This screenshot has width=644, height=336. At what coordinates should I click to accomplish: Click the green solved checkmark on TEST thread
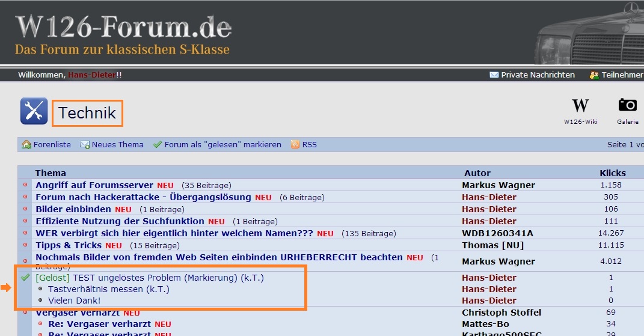25,278
